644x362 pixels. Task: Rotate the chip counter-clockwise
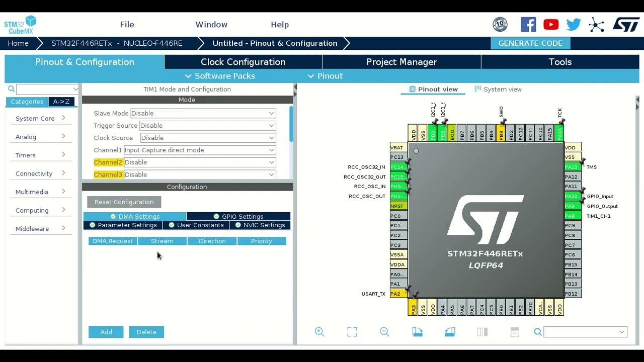[450, 332]
